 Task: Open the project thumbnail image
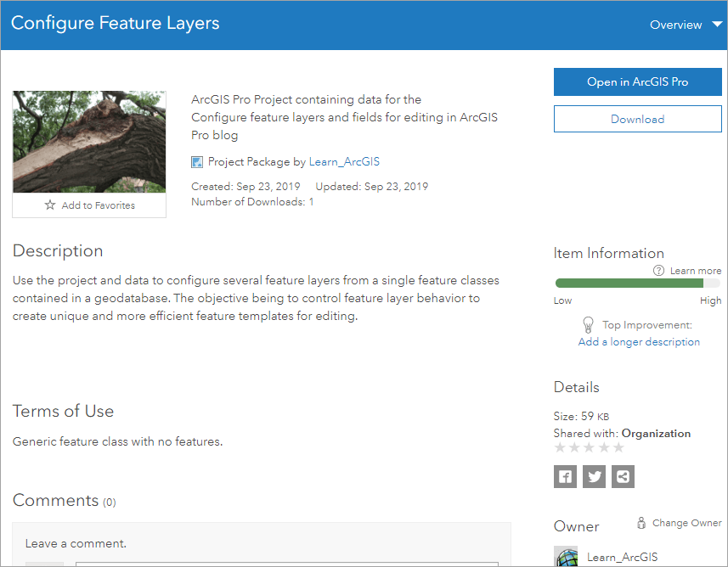[x=88, y=141]
